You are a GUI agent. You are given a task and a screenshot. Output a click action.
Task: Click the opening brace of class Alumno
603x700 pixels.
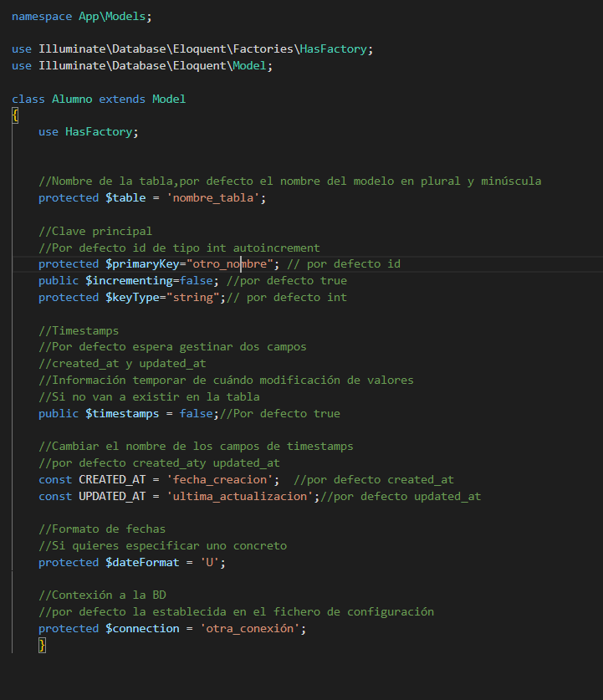pos(15,115)
